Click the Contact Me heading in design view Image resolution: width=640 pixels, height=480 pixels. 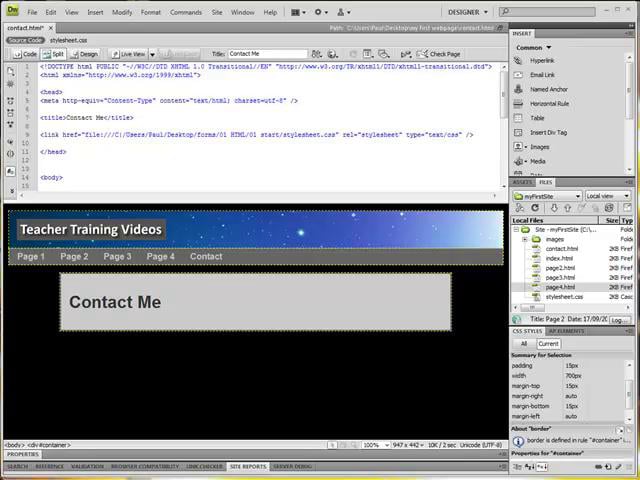(115, 302)
